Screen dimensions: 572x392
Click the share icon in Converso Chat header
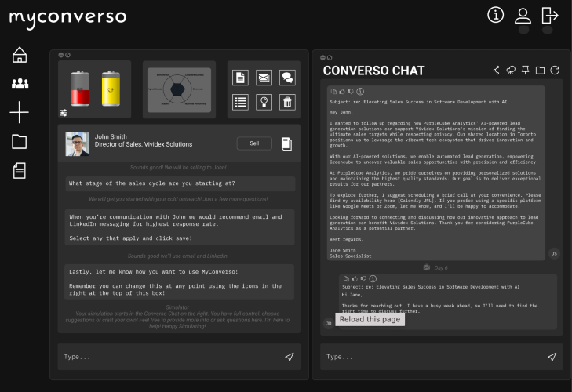click(x=497, y=71)
